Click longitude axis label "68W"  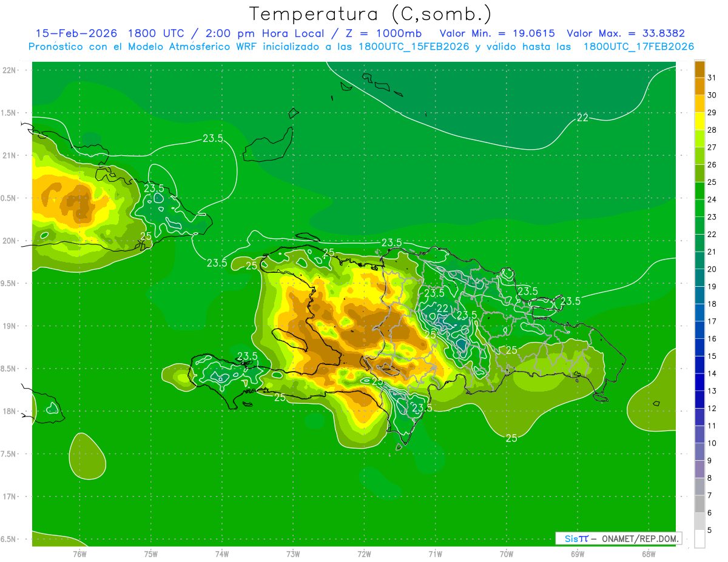[649, 554]
